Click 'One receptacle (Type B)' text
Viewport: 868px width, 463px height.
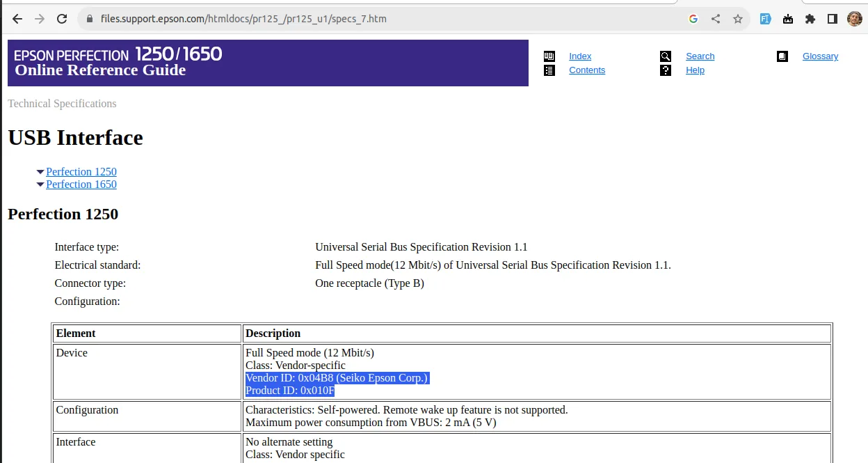(369, 283)
